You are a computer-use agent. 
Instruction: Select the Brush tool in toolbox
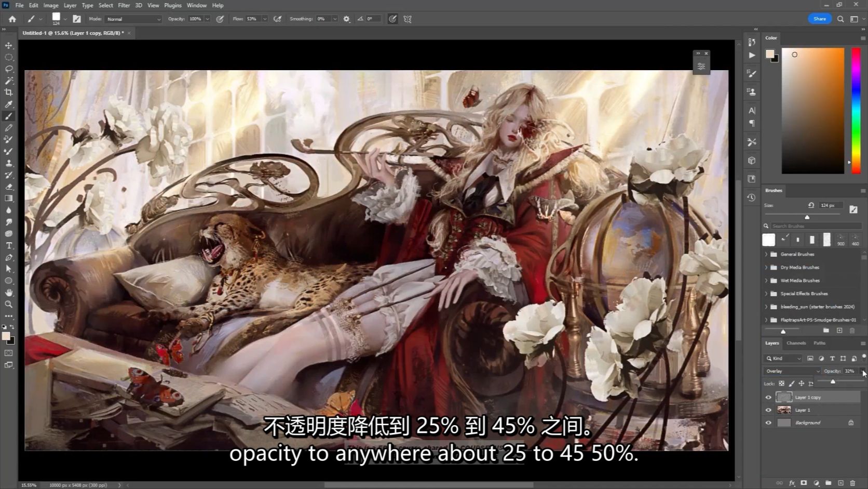click(9, 116)
